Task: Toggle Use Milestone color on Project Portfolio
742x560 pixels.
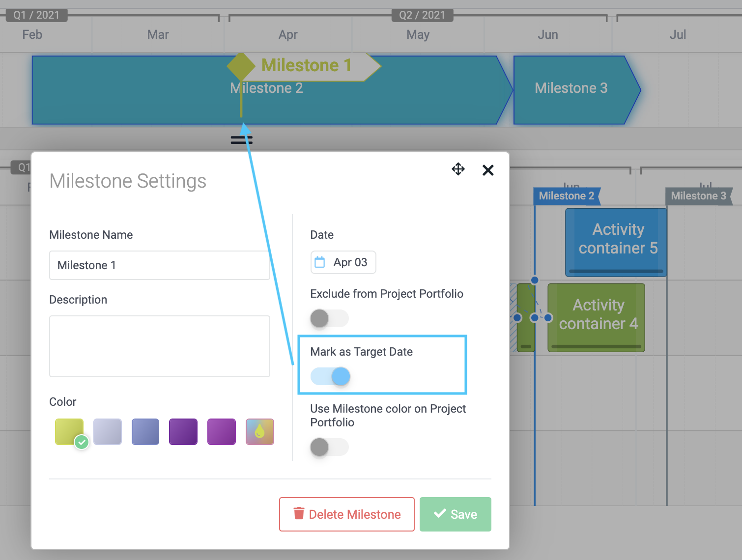Action: click(x=329, y=447)
